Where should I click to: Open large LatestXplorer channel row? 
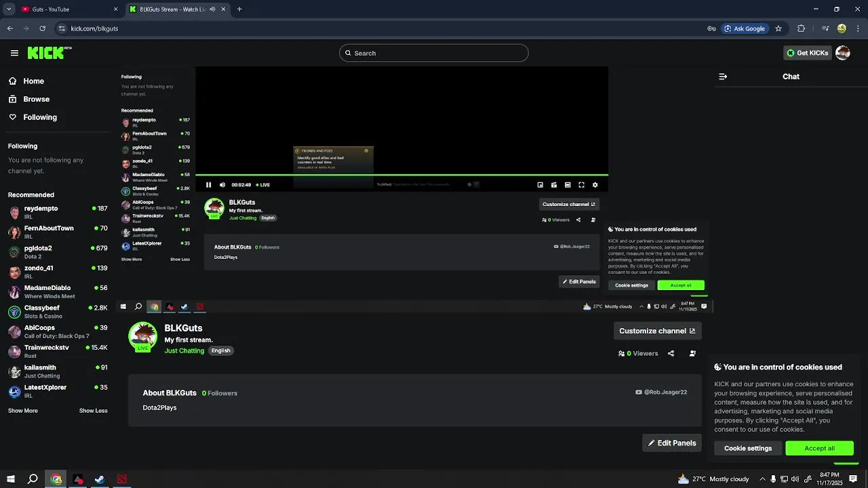(58, 391)
